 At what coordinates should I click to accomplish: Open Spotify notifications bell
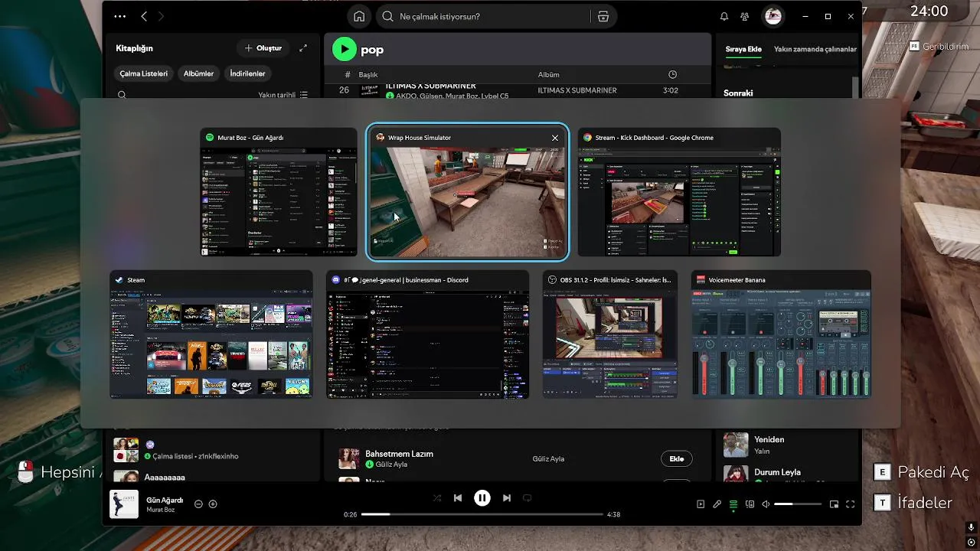[x=724, y=16]
